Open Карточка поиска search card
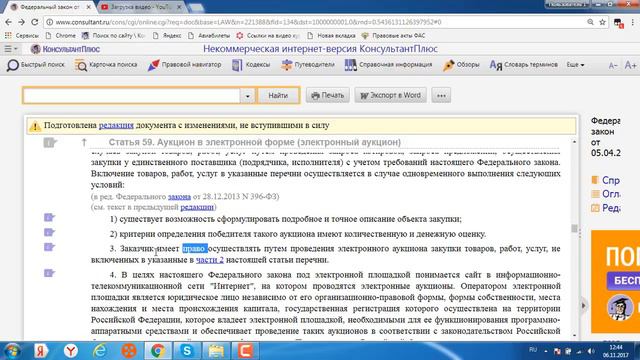 tap(106, 65)
